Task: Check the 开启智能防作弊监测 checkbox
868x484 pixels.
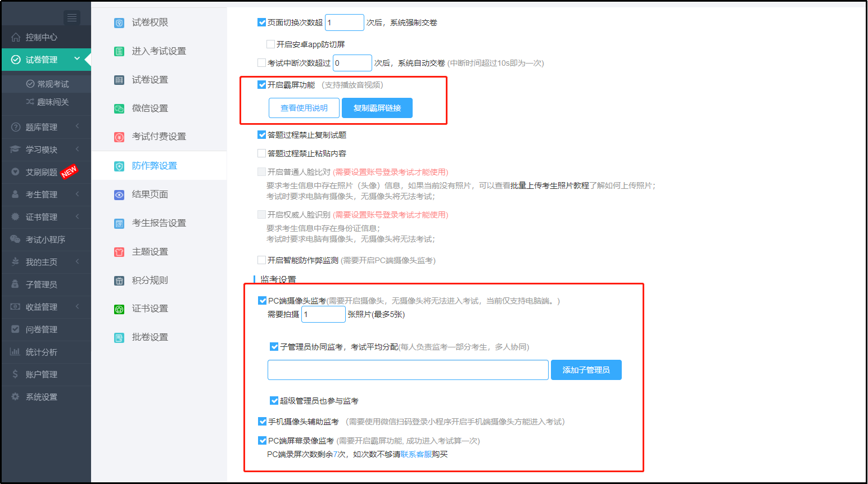Action: point(261,260)
